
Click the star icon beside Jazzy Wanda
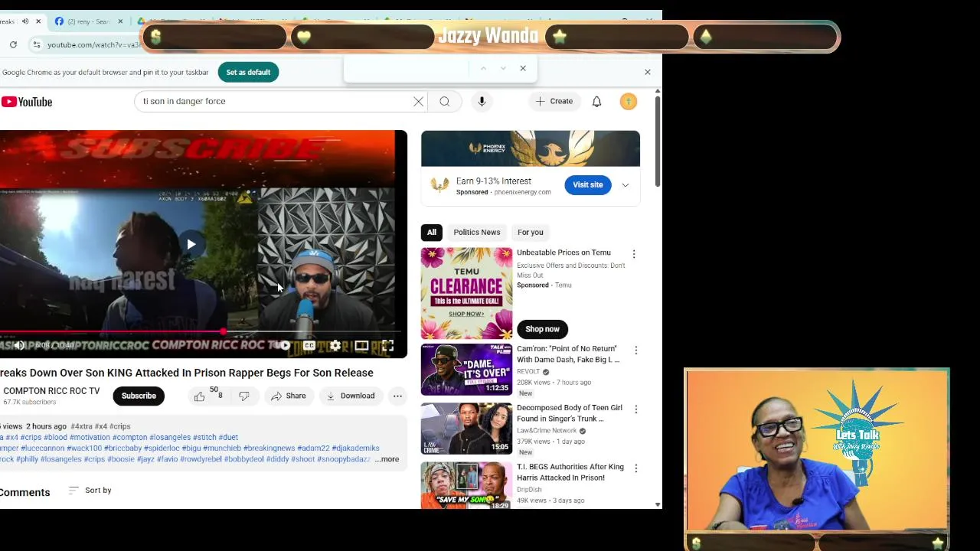tap(560, 37)
